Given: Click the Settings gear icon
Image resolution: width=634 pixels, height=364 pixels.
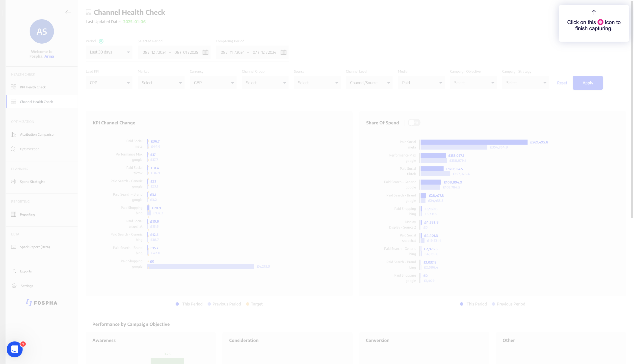Looking at the screenshot, I should pyautogui.click(x=14, y=286).
